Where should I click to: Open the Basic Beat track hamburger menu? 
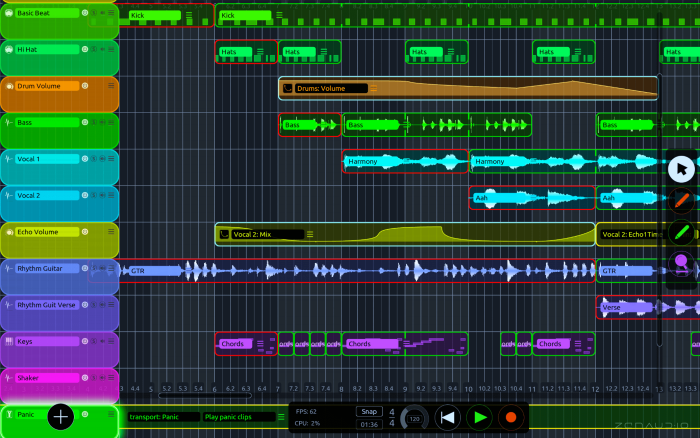pos(111,13)
